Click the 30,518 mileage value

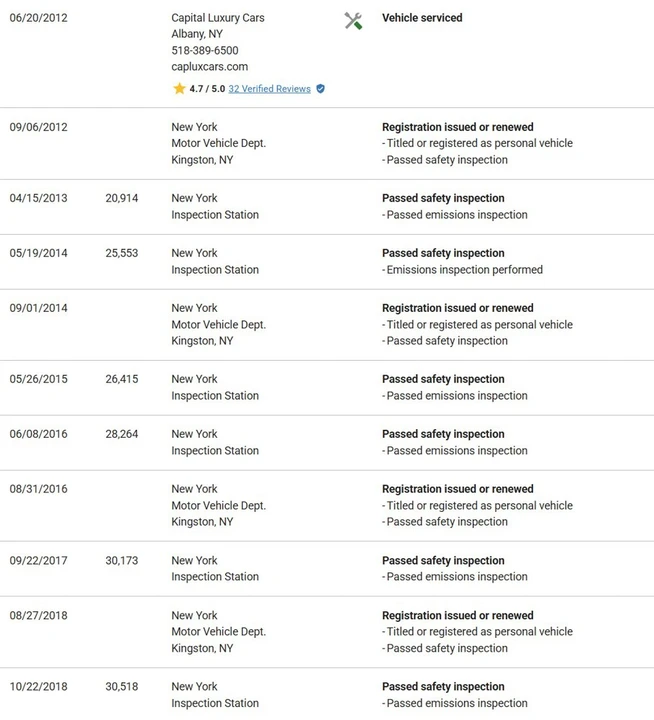(x=122, y=686)
